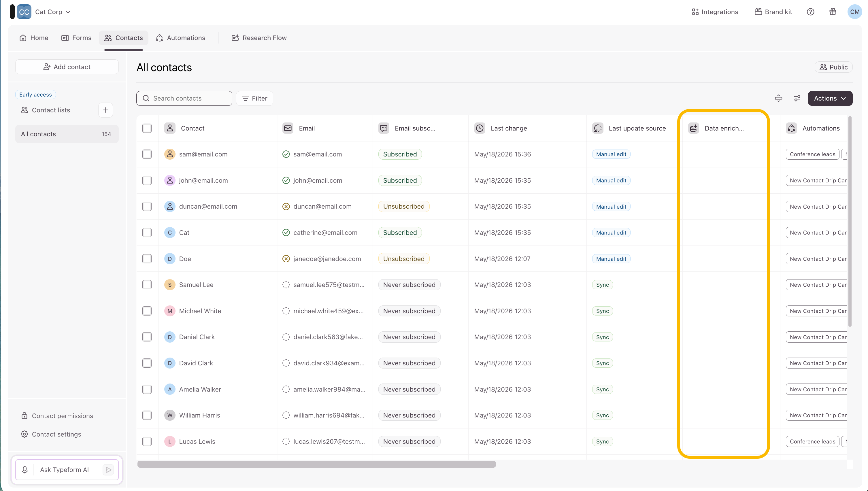This screenshot has width=868, height=491.
Task: Click the Last update source column icon
Action: click(x=598, y=128)
